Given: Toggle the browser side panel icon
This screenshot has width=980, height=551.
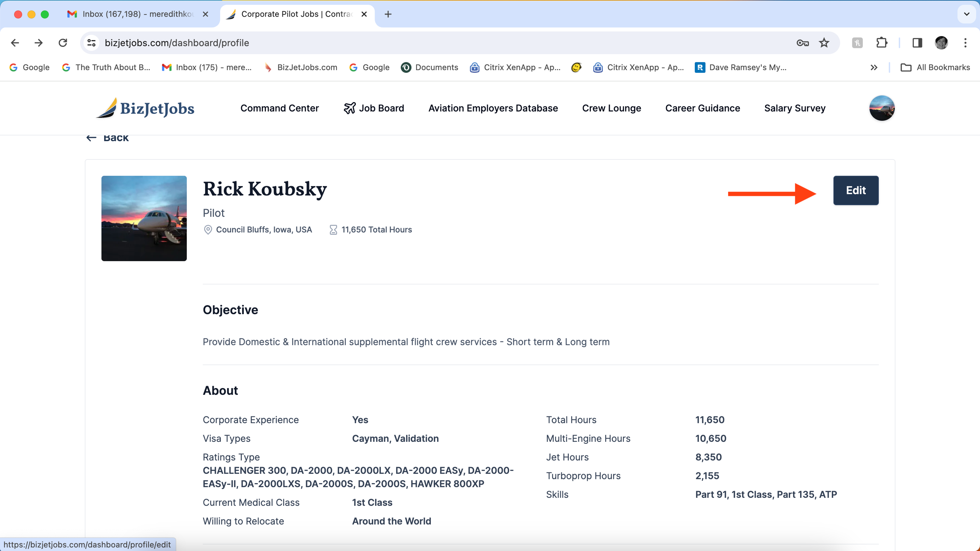Looking at the screenshot, I should click(917, 43).
